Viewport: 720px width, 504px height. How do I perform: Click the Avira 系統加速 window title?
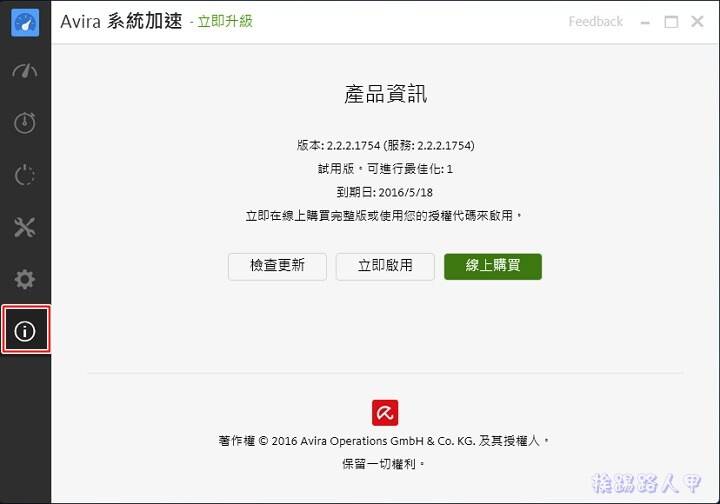[121, 21]
